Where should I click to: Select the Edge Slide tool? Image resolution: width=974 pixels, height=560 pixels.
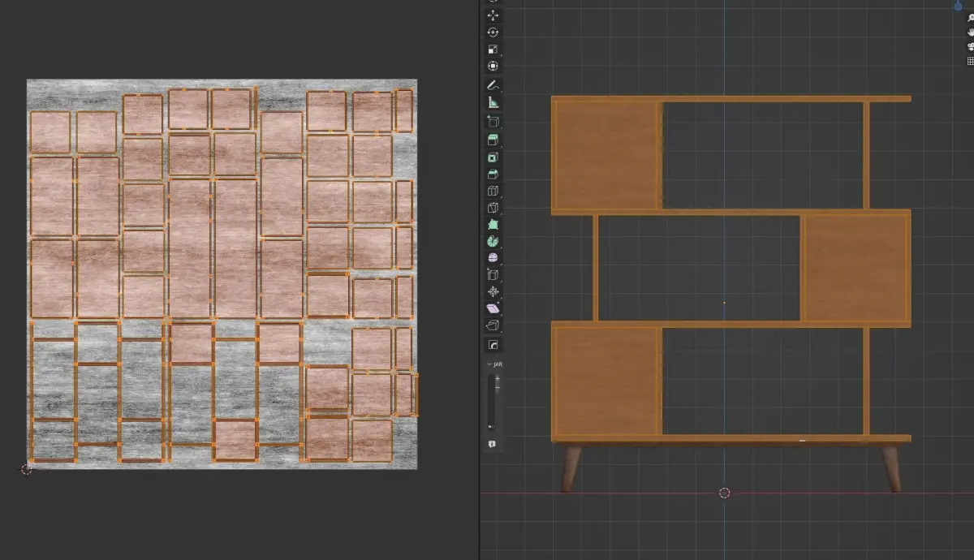click(493, 275)
